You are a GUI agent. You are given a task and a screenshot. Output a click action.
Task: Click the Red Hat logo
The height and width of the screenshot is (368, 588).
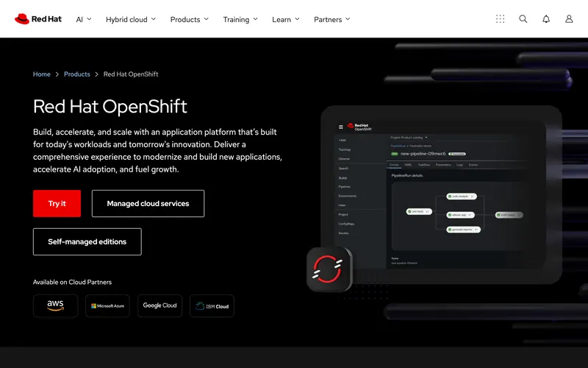pos(38,19)
